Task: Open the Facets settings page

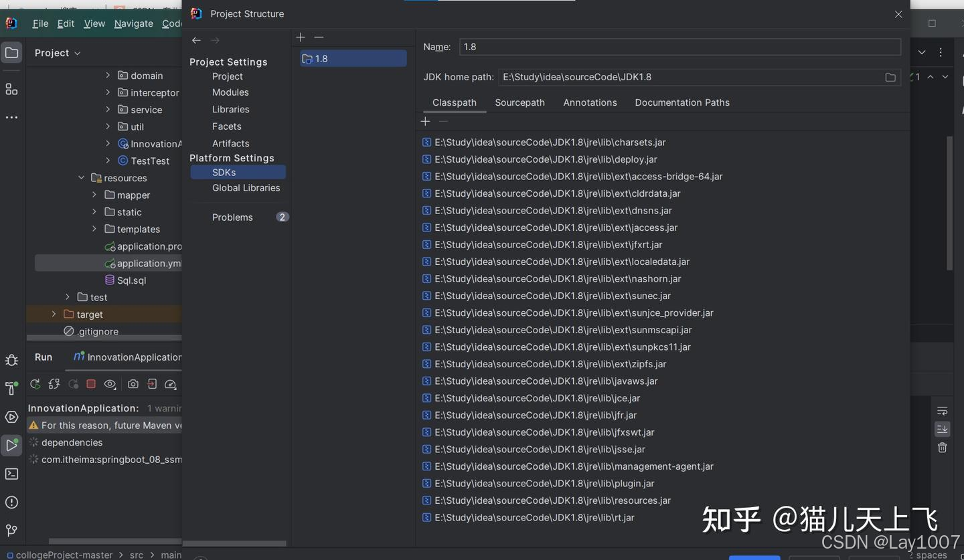Action: point(227,126)
